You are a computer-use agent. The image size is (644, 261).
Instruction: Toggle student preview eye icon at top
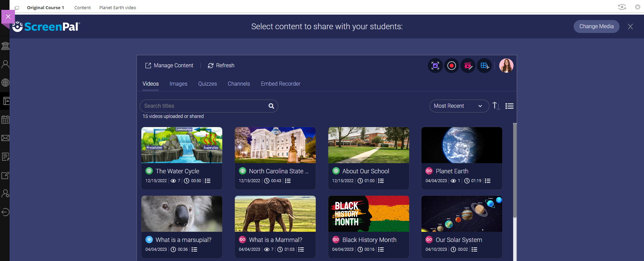point(622,7)
